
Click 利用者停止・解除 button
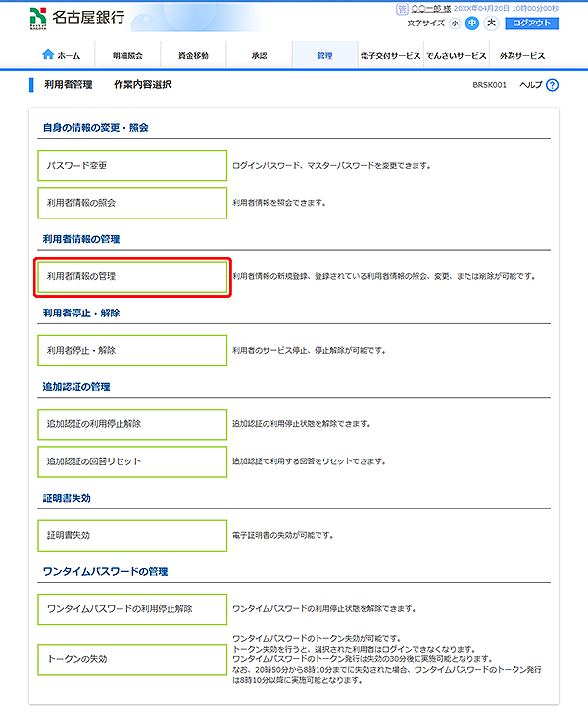[132, 350]
